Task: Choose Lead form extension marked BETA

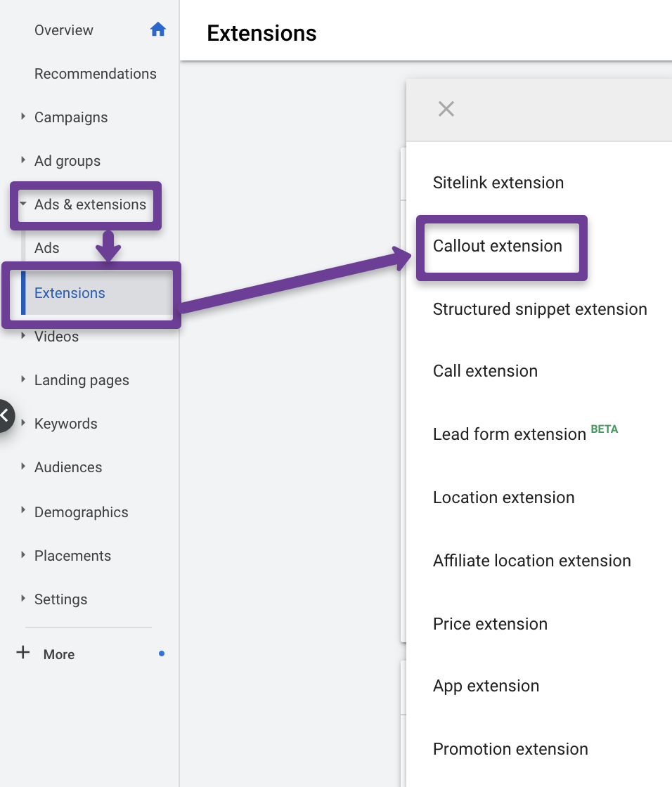Action: pyautogui.click(x=509, y=434)
